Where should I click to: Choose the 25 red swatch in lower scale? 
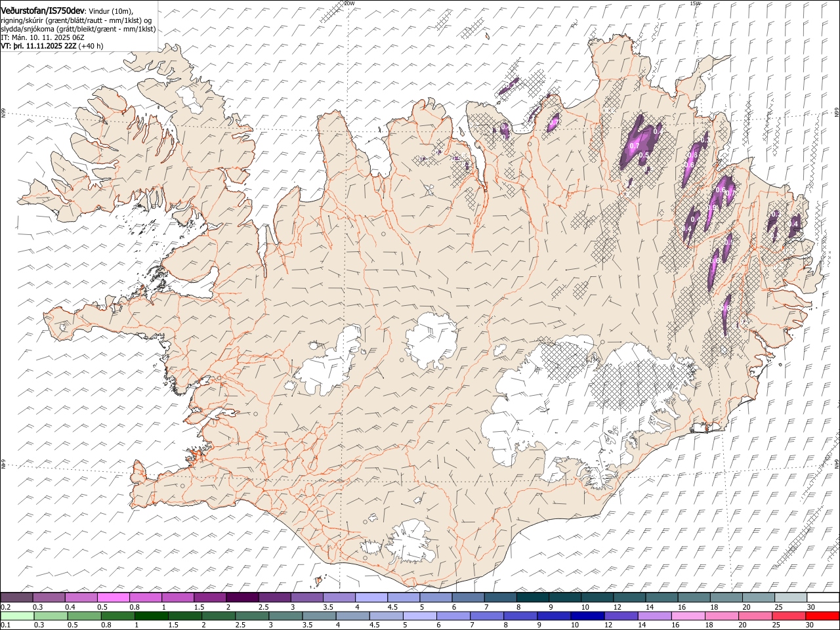(788, 616)
